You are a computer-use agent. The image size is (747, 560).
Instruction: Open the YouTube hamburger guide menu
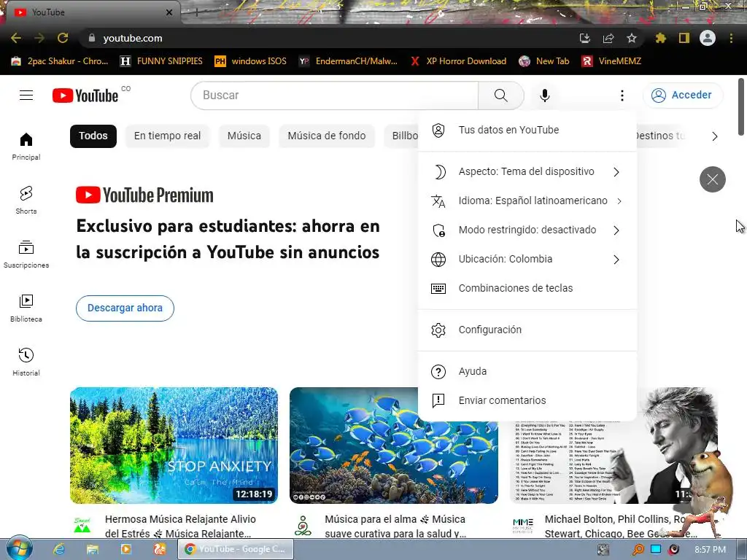point(26,96)
